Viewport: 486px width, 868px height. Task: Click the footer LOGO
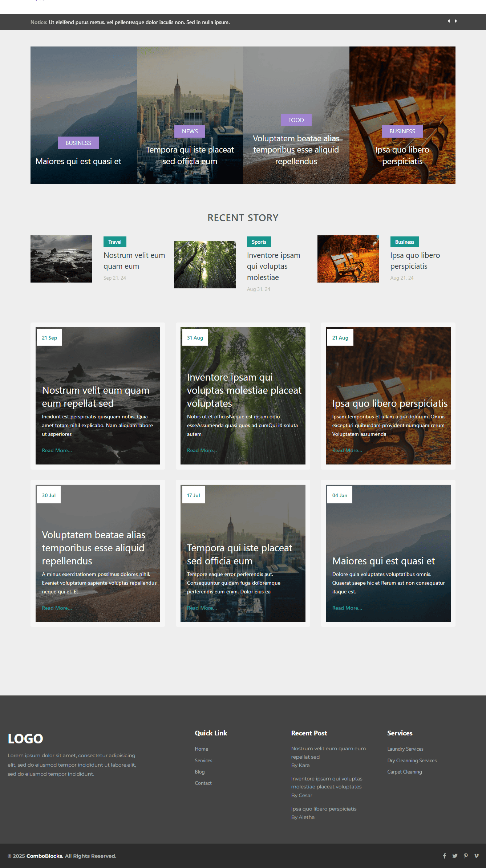coord(25,739)
